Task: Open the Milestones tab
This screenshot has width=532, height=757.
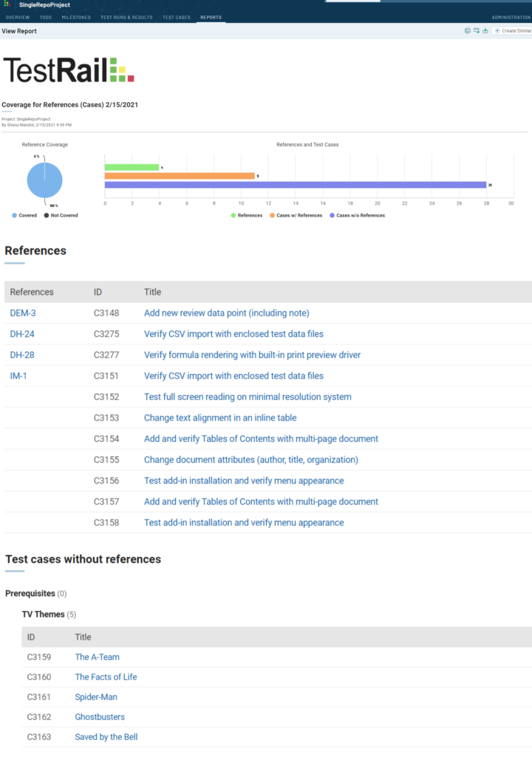Action: point(76,18)
